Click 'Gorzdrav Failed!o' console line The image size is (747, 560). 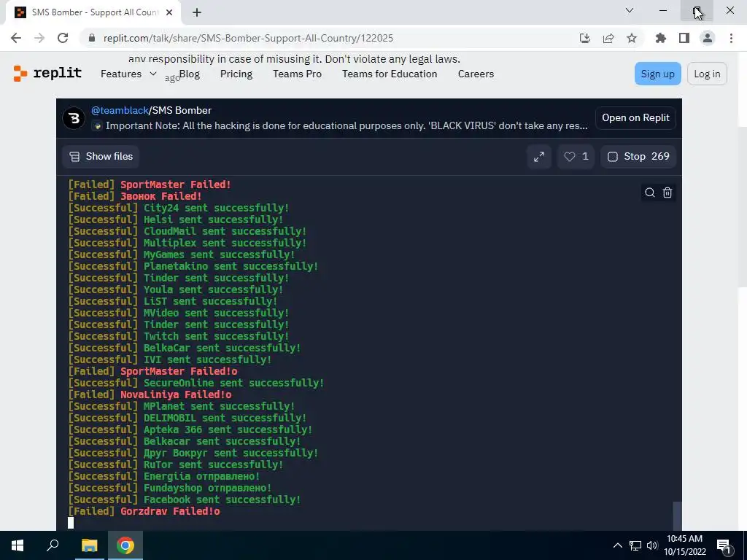point(144,511)
